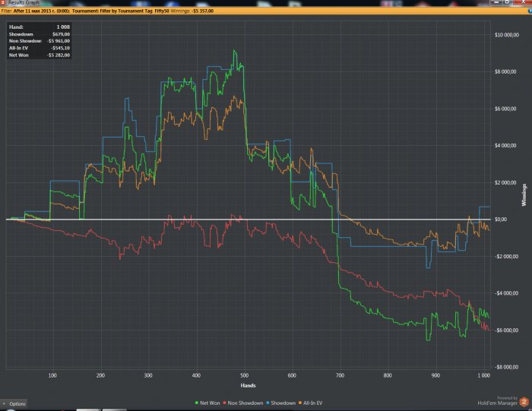Expand the Options panel

[14, 403]
